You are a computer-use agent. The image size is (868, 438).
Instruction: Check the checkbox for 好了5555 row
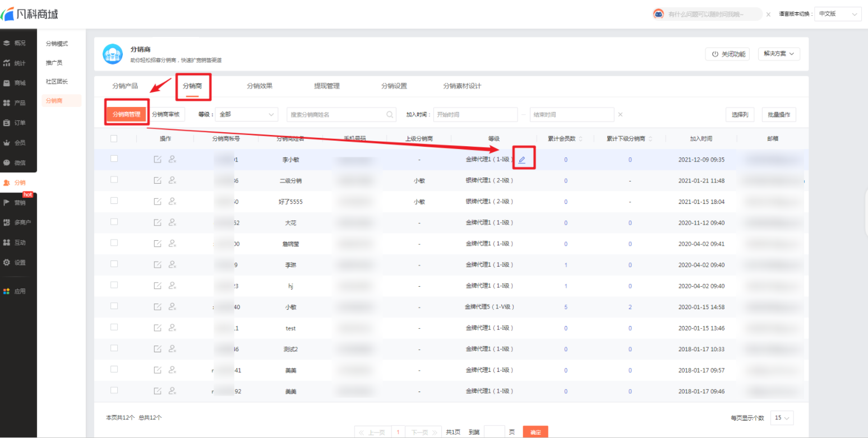(x=114, y=201)
